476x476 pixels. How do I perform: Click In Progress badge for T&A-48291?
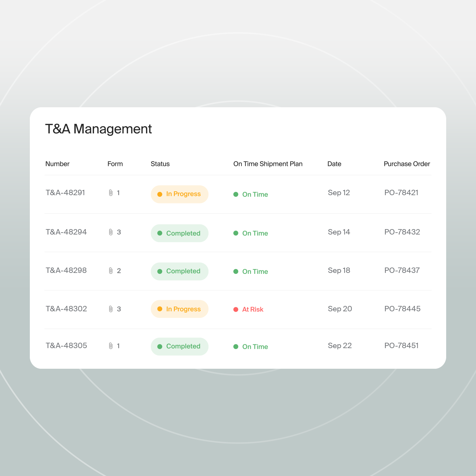(180, 194)
